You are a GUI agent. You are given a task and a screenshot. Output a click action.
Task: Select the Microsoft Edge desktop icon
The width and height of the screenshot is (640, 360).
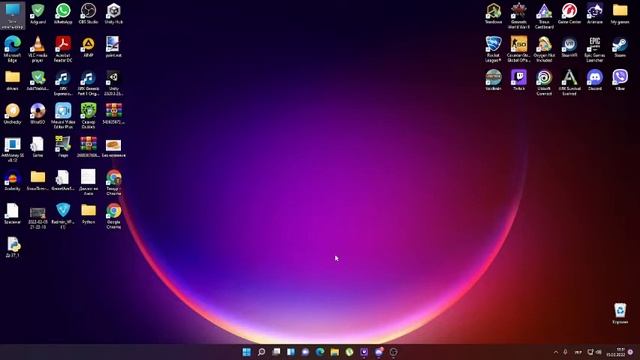click(x=12, y=49)
